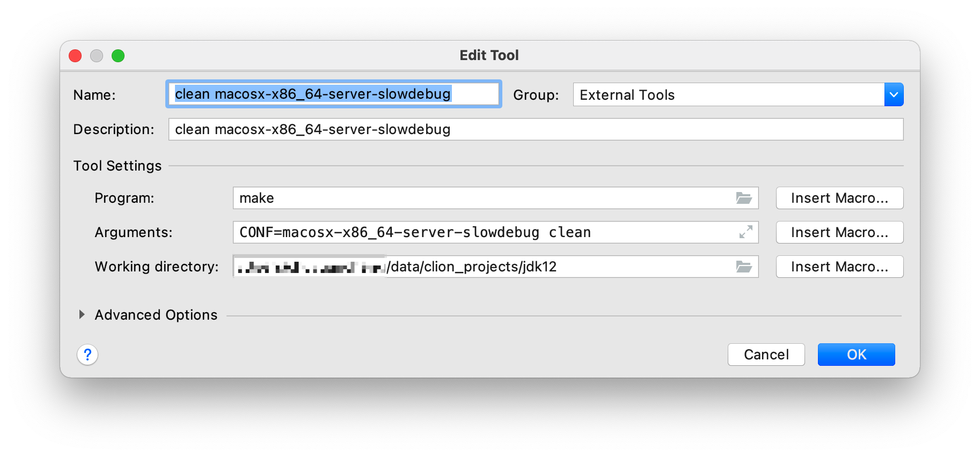Expand the Advanced Options section
Image resolution: width=980 pixels, height=457 pixels.
point(82,315)
